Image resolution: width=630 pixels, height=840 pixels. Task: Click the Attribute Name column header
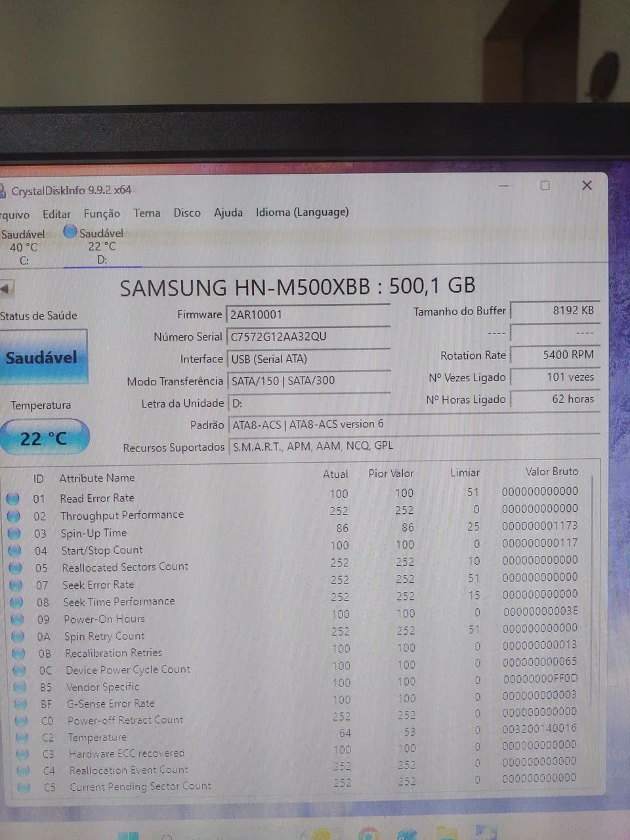pos(97,478)
